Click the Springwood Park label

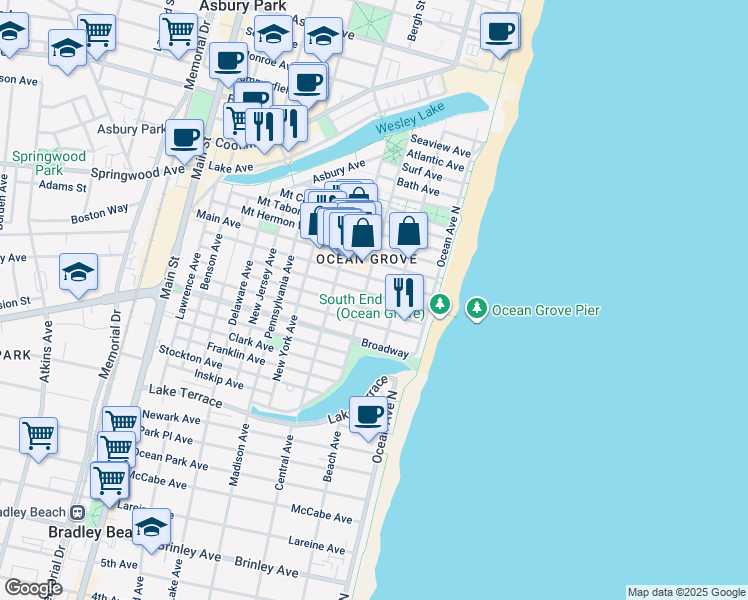[x=49, y=163]
